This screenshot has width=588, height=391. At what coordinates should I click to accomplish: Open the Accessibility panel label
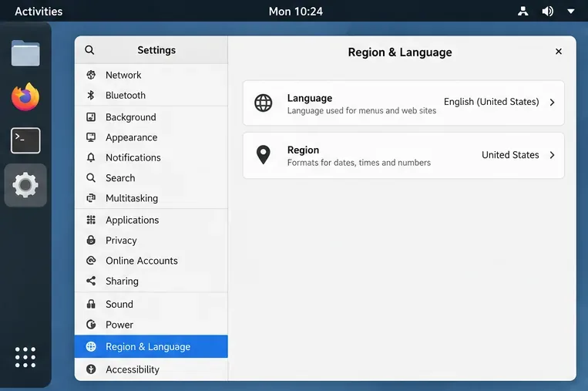pyautogui.click(x=133, y=369)
